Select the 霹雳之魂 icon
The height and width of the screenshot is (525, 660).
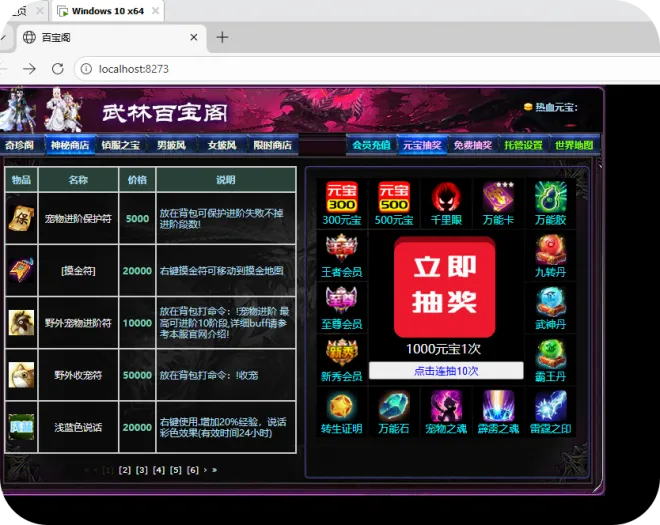(498, 406)
